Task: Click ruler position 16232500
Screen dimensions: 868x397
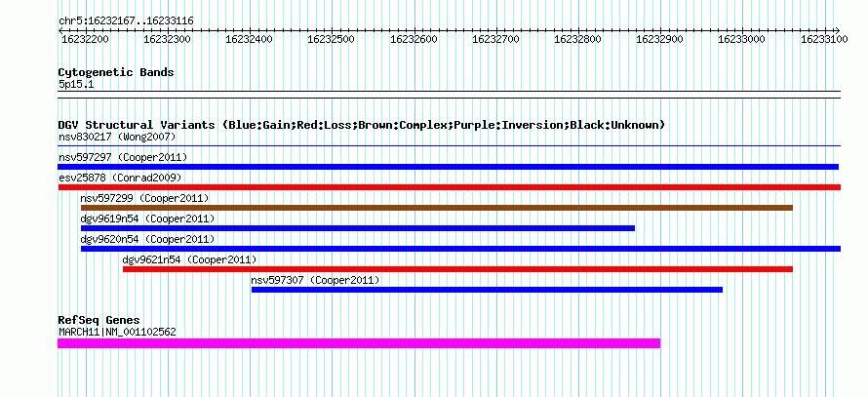Action: point(332,39)
